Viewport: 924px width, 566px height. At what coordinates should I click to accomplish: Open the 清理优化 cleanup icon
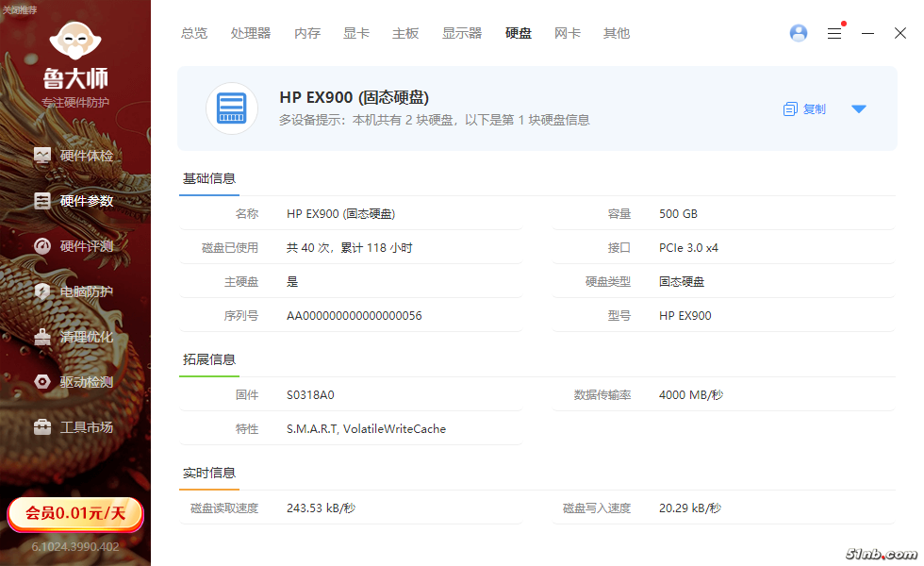tap(42, 337)
